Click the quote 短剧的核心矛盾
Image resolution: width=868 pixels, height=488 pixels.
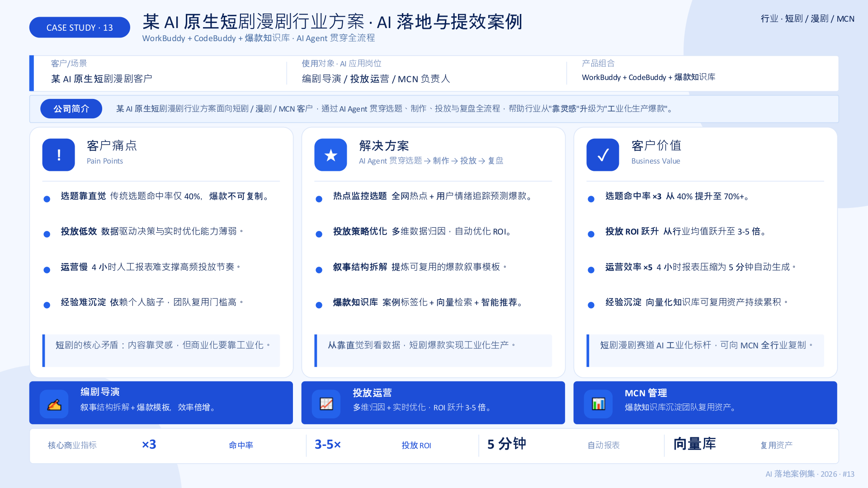(x=163, y=345)
